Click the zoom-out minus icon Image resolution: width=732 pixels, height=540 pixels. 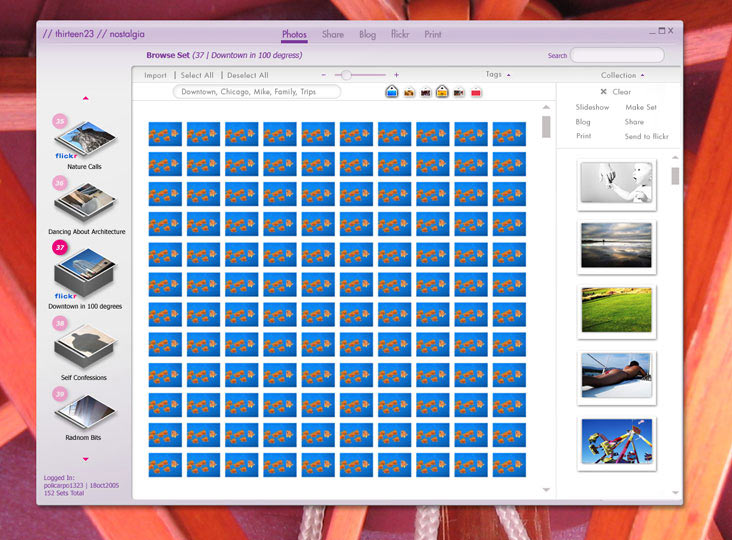coord(323,75)
